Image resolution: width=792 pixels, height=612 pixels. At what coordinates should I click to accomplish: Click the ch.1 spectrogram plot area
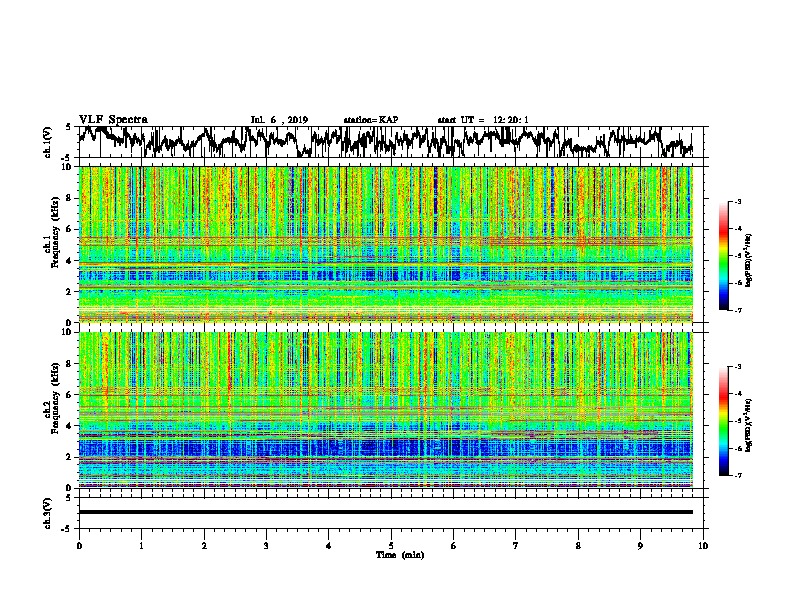pyautogui.click(x=385, y=244)
